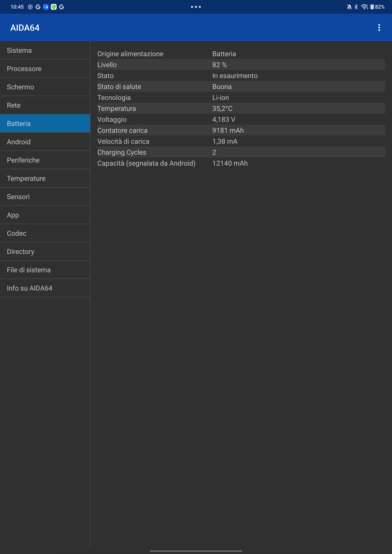Viewport: 392px width, 554px height.
Task: Open the Sensori section
Action: click(x=45, y=197)
